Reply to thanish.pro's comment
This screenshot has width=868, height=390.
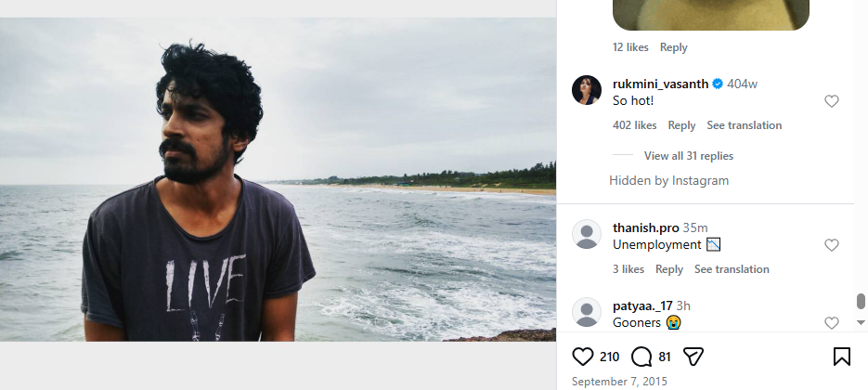pos(669,269)
